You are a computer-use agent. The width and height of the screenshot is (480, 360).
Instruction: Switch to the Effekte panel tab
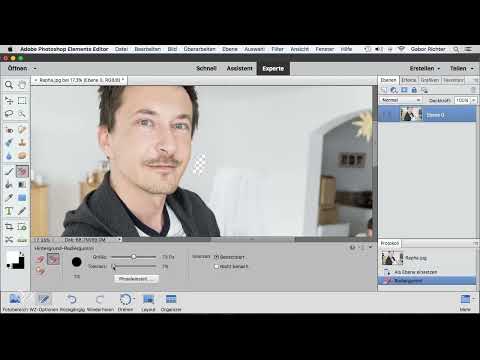tap(409, 80)
